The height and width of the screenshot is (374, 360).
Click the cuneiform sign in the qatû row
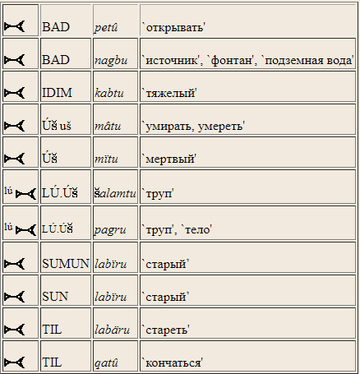(14, 362)
